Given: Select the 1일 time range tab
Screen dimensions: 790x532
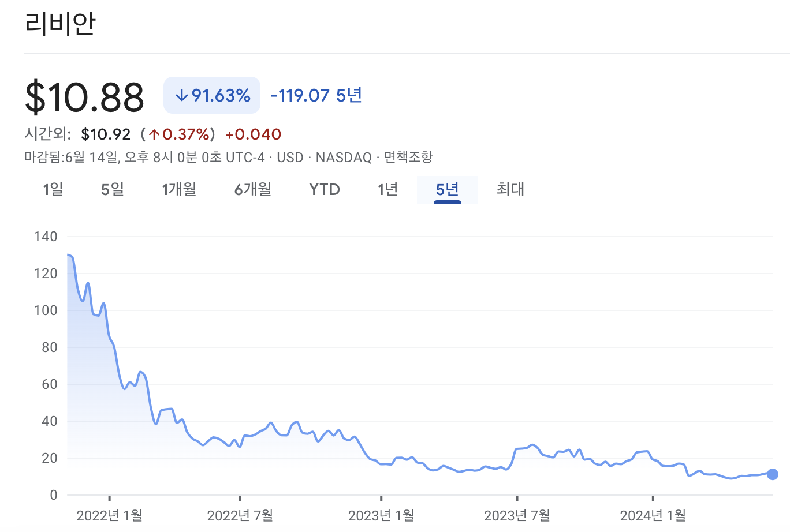Looking at the screenshot, I should [53, 189].
